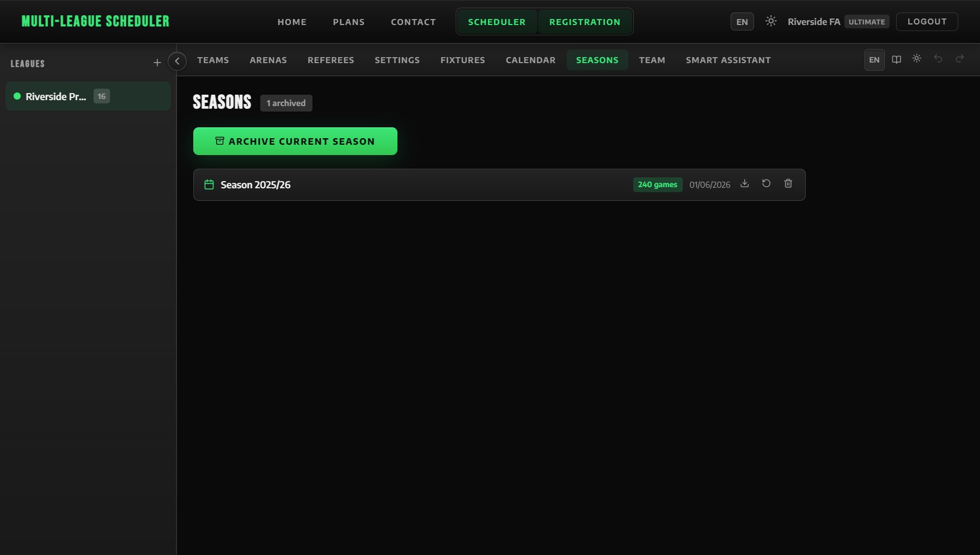Viewport: 980px width, 555px height.
Task: Collapse the leagues sidebar with the chevron
Action: pyautogui.click(x=177, y=61)
